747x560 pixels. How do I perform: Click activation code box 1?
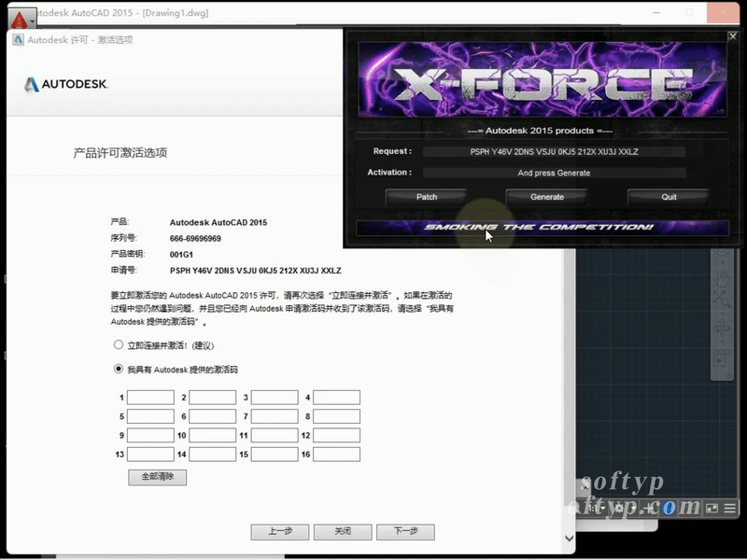[150, 398]
